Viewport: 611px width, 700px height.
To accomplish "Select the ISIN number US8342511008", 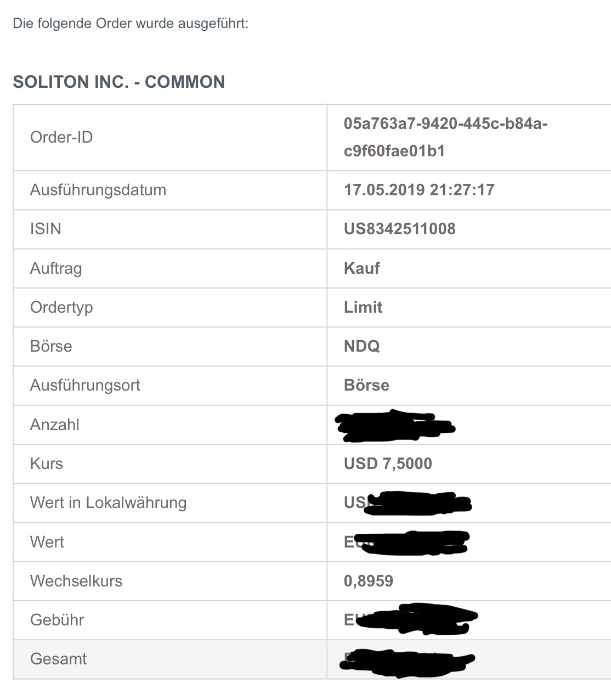I will coord(399,229).
